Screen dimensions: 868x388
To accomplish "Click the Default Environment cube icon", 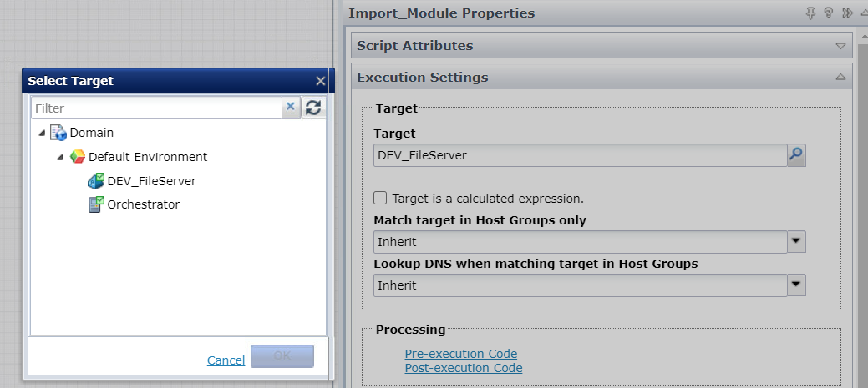I will pyautogui.click(x=78, y=156).
